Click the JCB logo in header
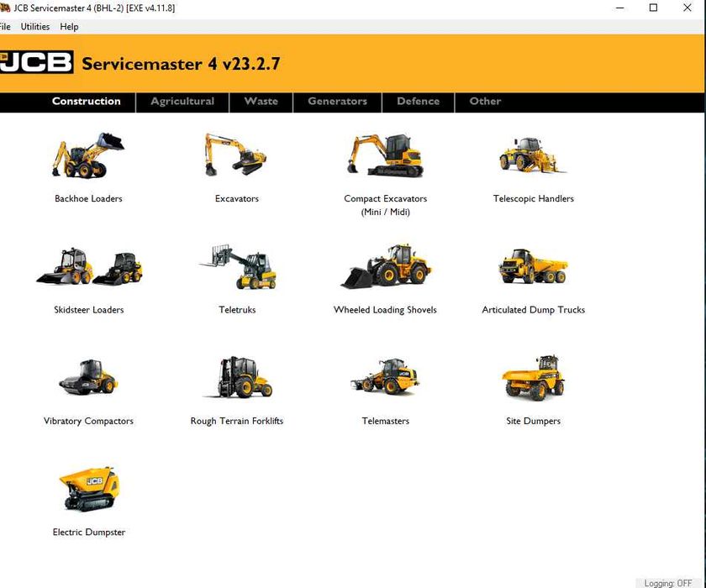 click(36, 62)
